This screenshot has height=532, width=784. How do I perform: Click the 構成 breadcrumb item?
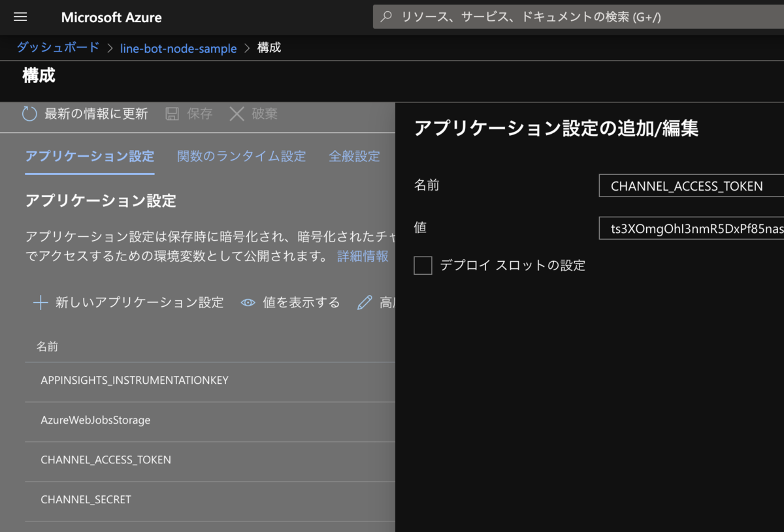coord(269,48)
